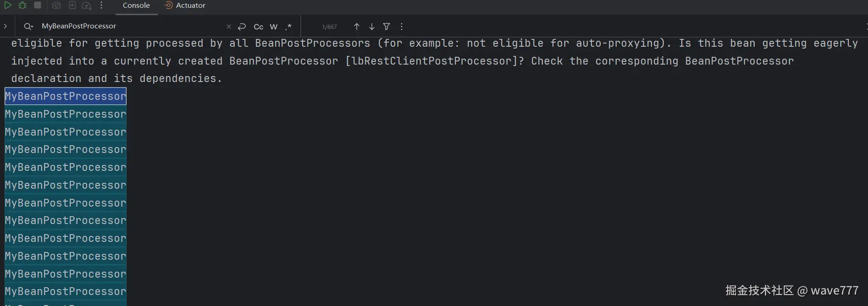Expand the left panel with the chevron arrow
This screenshot has height=306, width=868.
coord(6,26)
